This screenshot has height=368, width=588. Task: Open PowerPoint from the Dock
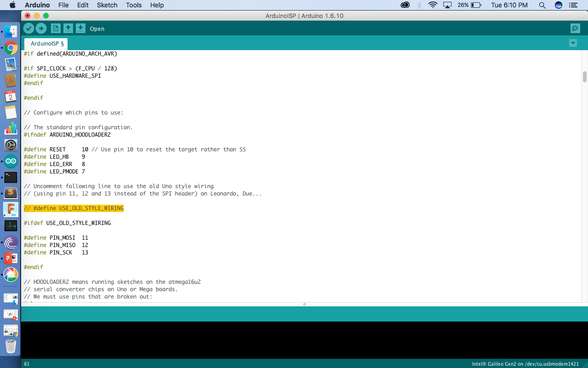pos(11,258)
